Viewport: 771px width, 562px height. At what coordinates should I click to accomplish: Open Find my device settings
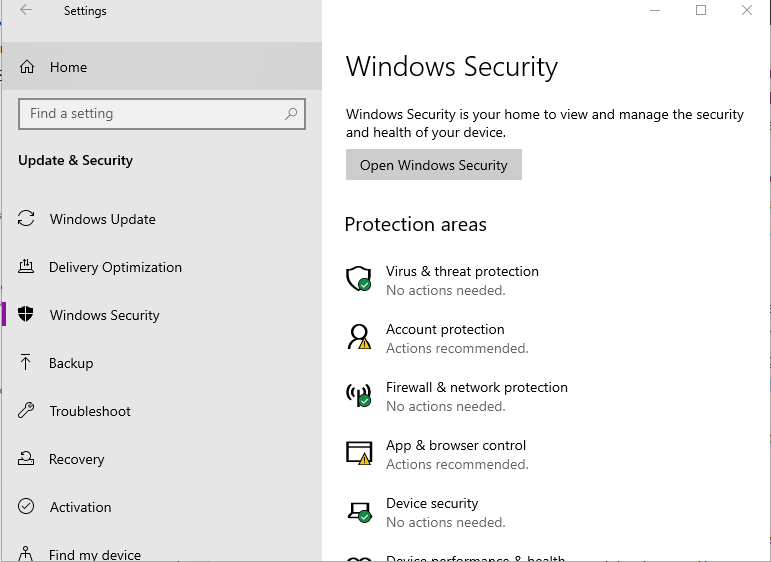click(x=94, y=554)
